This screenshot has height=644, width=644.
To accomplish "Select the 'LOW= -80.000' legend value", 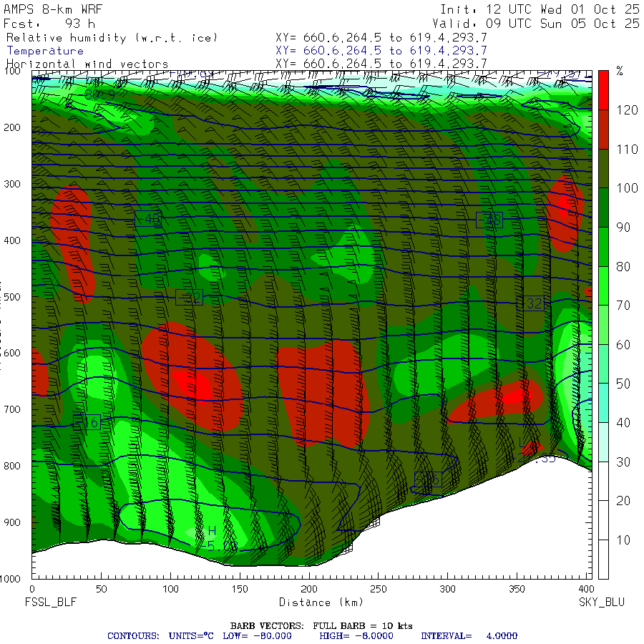I will click(x=257, y=636).
